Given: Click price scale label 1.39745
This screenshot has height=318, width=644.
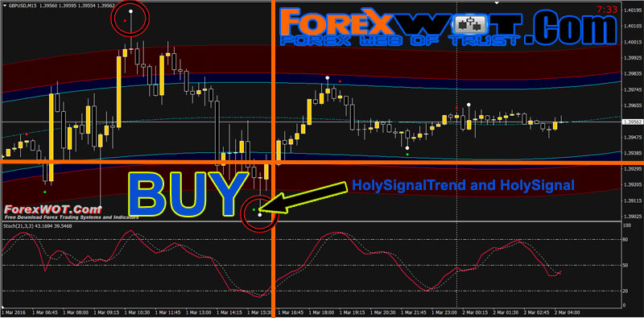Looking at the screenshot, I should [633, 89].
